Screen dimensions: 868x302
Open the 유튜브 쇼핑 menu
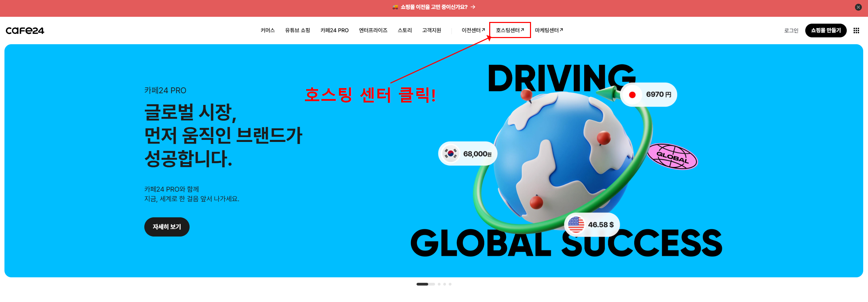297,30
